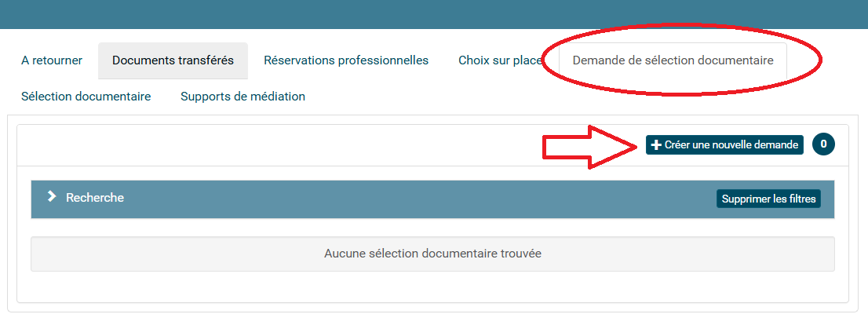Open Demande de sélection documentaire tab
Image resolution: width=868 pixels, height=325 pixels.
(x=673, y=60)
